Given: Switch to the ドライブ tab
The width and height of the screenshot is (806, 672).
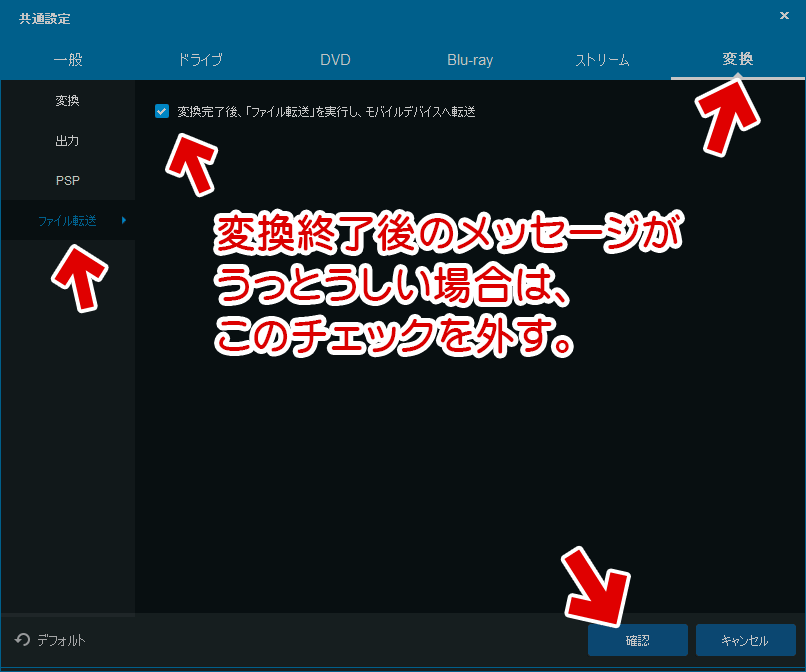Looking at the screenshot, I should click(x=200, y=60).
